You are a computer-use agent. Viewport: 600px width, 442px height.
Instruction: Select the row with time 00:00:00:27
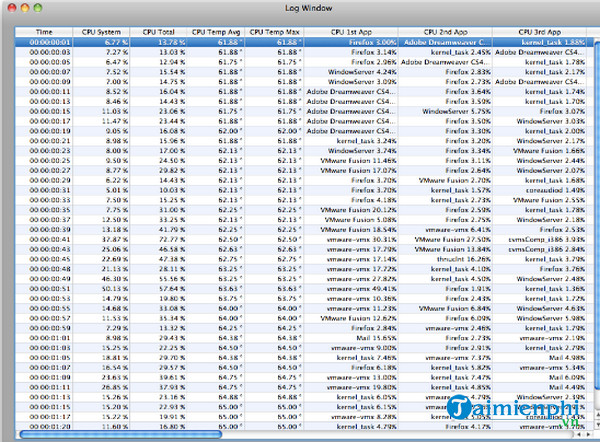pos(304,170)
